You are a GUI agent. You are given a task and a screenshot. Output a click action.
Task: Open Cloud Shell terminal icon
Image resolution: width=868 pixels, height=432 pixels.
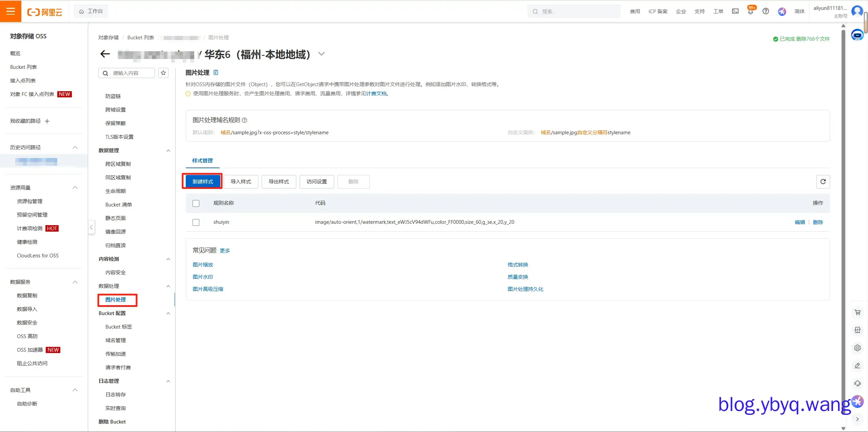735,11
